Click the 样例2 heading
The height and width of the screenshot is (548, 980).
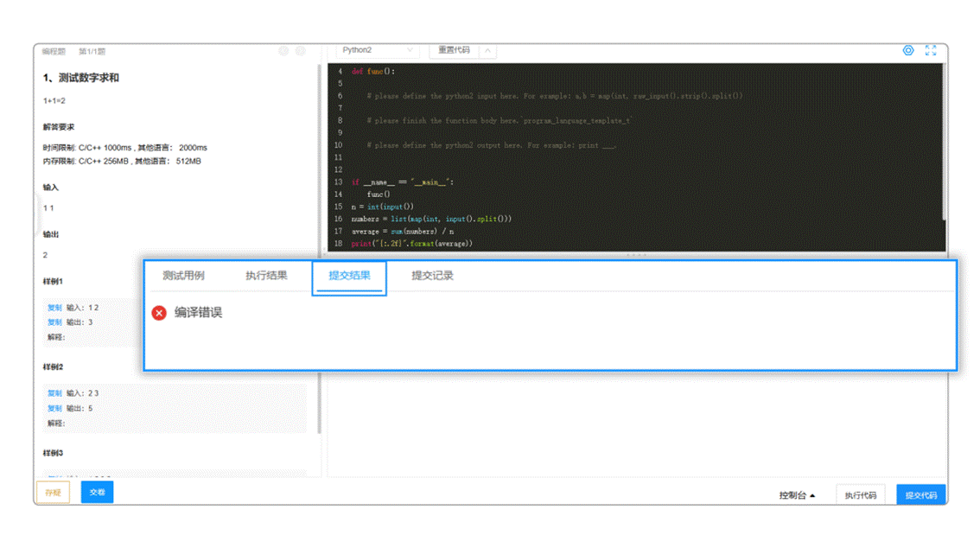(x=53, y=366)
